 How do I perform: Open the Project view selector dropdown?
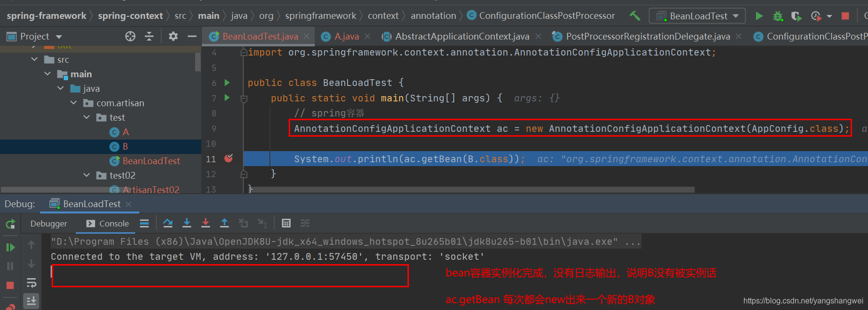point(59,37)
